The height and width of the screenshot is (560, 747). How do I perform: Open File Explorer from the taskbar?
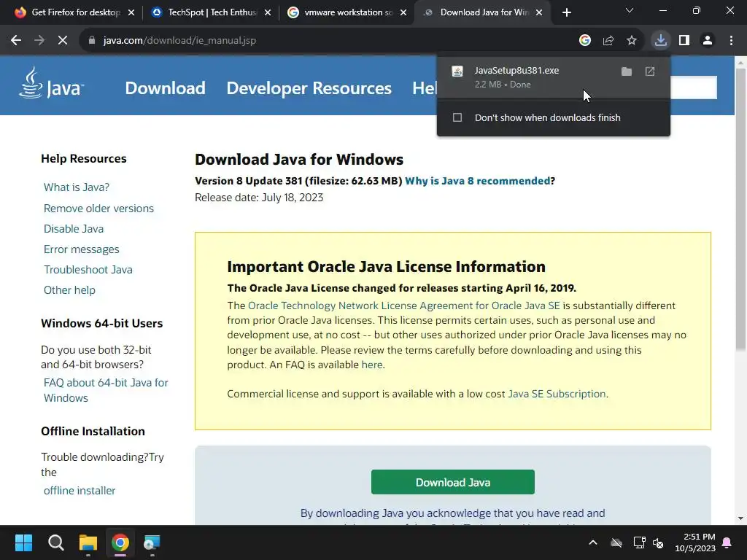[x=88, y=542]
